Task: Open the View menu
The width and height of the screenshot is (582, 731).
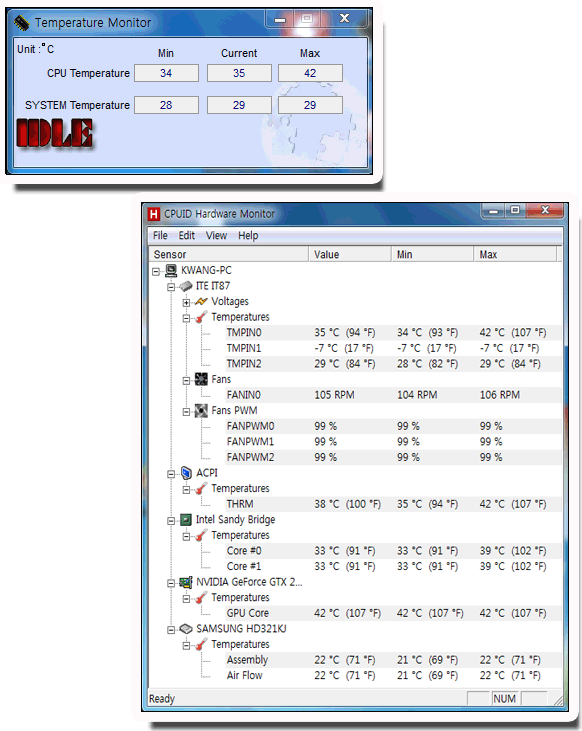Action: (216, 235)
